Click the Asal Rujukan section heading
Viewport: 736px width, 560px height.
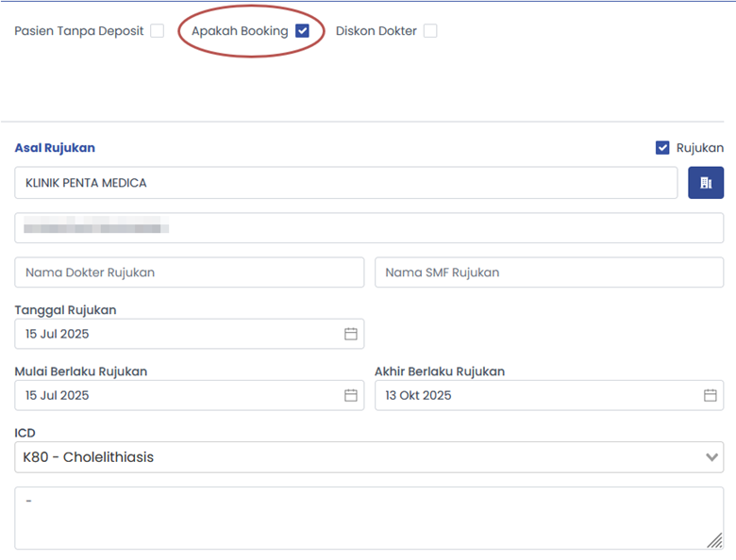[55, 148]
